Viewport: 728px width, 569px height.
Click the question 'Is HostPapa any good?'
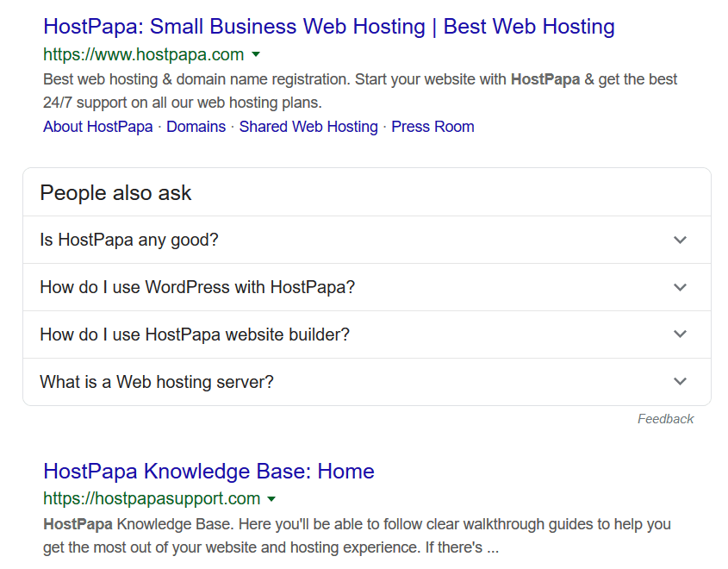[129, 241]
